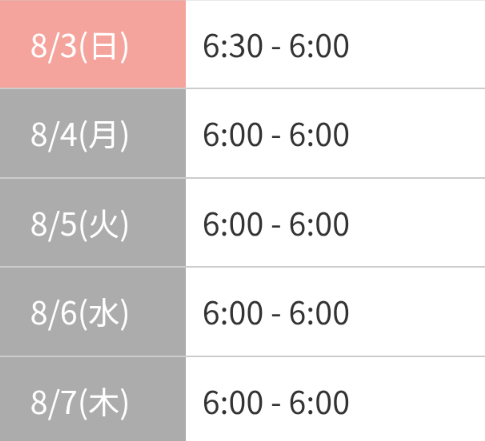Click the end time in the 8/6 row
The height and width of the screenshot is (441, 485).
tap(319, 313)
